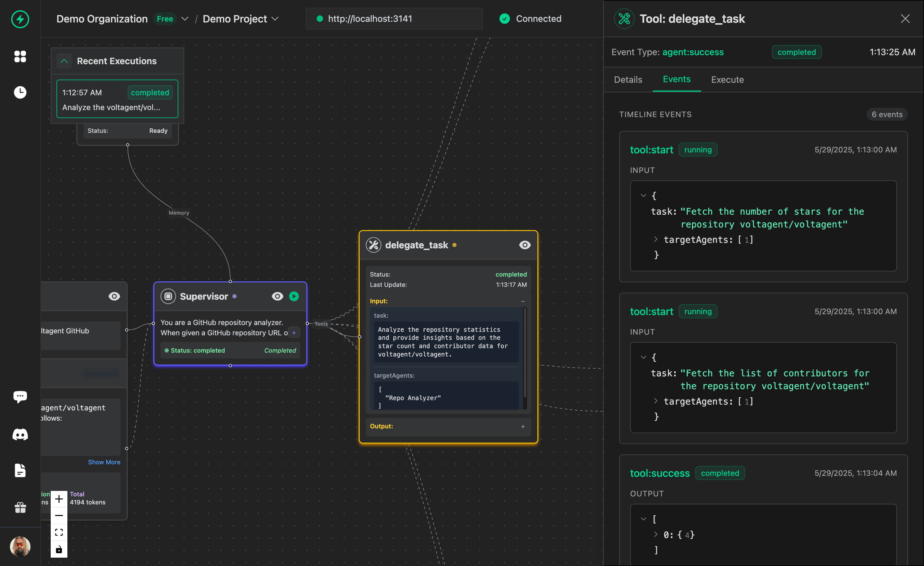Open the Demo Organization dropdown
Image resolution: width=924 pixels, height=566 pixels.
coord(185,19)
